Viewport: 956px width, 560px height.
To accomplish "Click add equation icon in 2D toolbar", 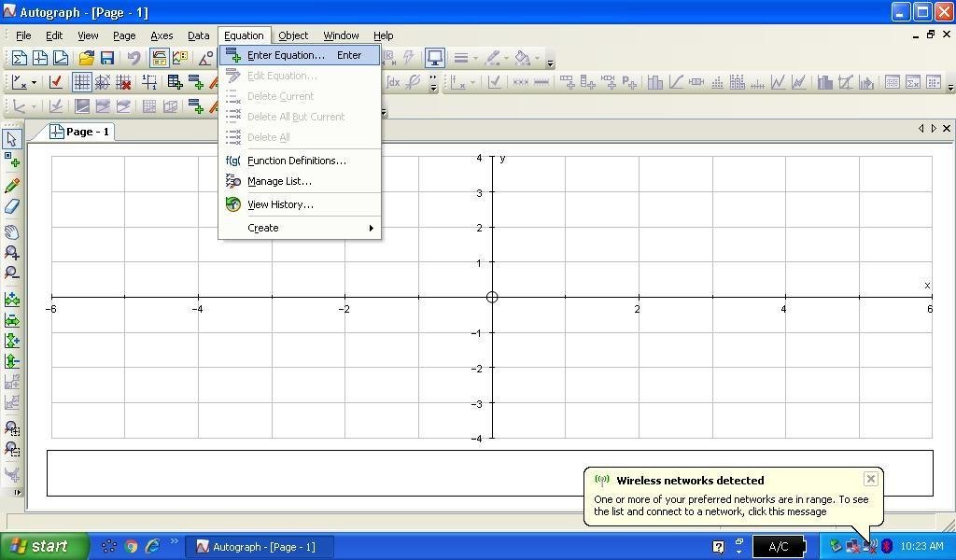I will click(196, 82).
